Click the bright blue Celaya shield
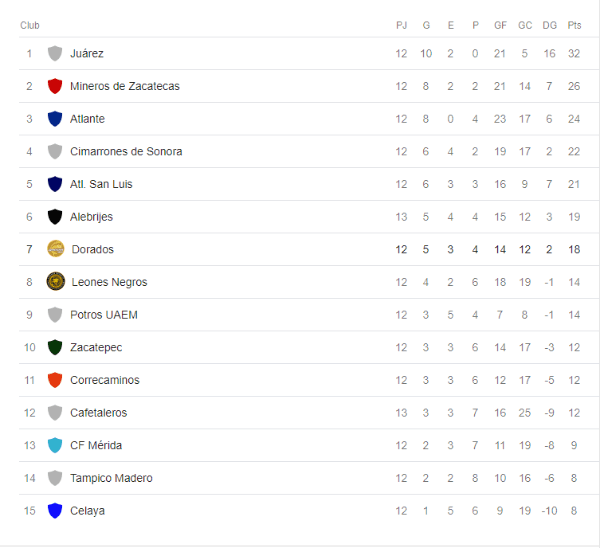Image resolution: width=600 pixels, height=548 pixels. tap(55, 511)
